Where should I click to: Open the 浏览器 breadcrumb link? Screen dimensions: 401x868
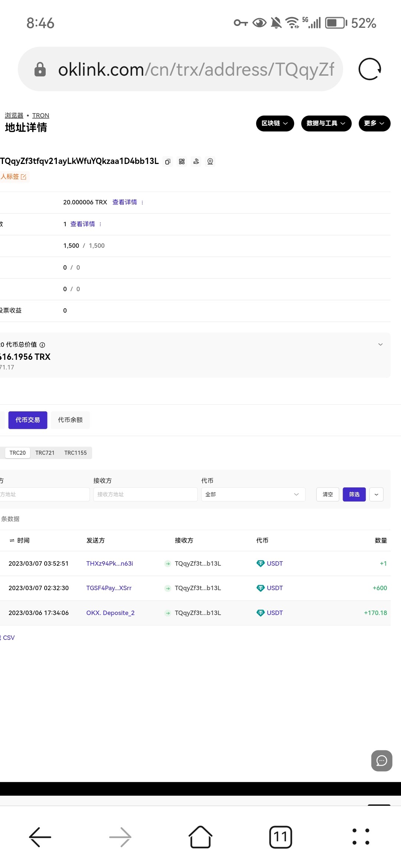(x=14, y=115)
